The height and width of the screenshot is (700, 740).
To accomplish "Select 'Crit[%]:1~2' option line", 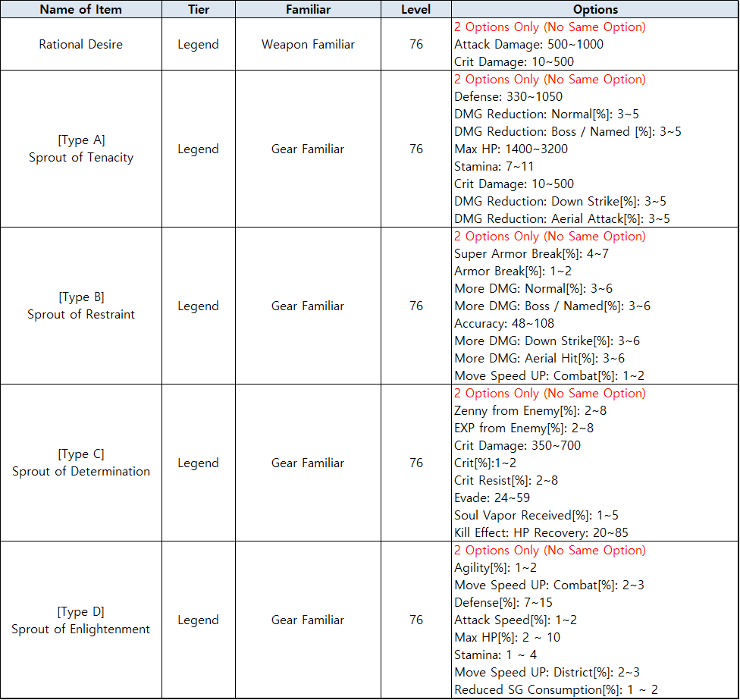I will pyautogui.click(x=485, y=463).
